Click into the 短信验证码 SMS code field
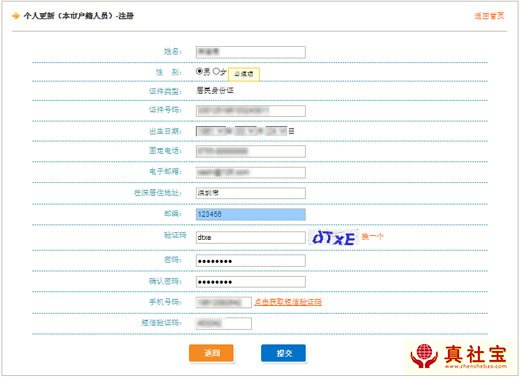520x379 pixels. (x=224, y=323)
